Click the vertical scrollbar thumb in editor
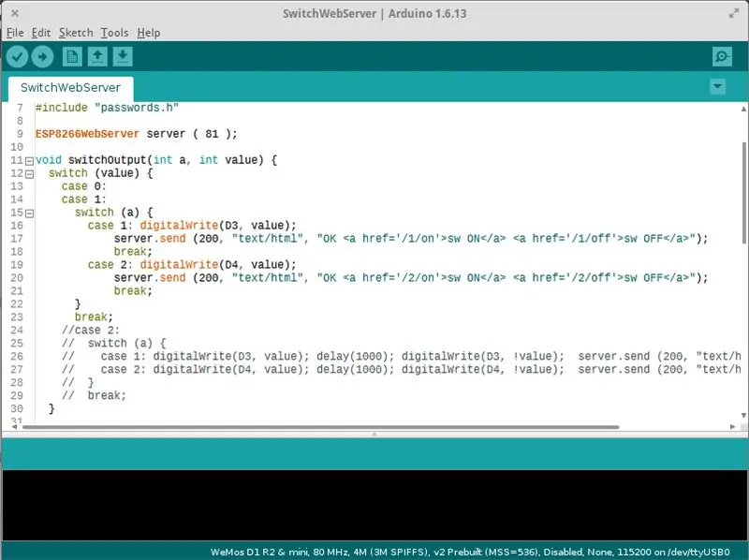This screenshot has height=560, width=749. coord(744,194)
